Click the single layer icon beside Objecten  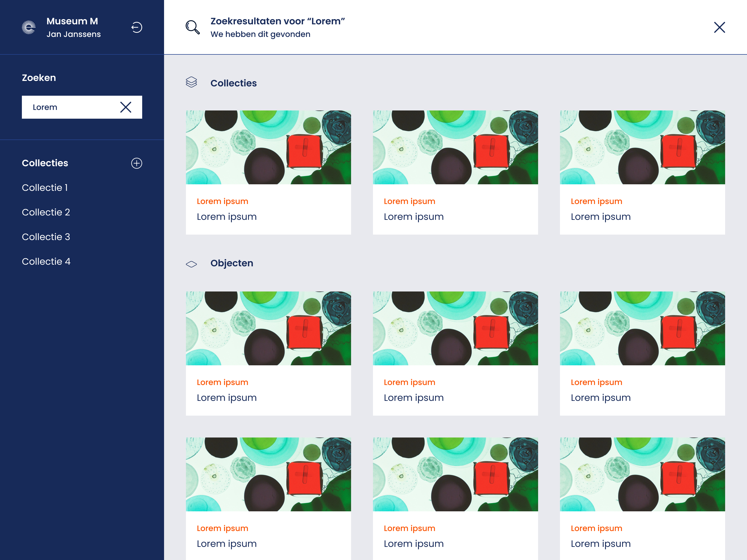[x=191, y=264]
